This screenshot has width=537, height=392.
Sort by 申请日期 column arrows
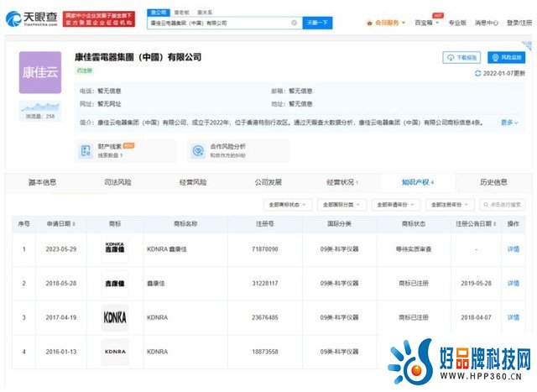point(74,224)
